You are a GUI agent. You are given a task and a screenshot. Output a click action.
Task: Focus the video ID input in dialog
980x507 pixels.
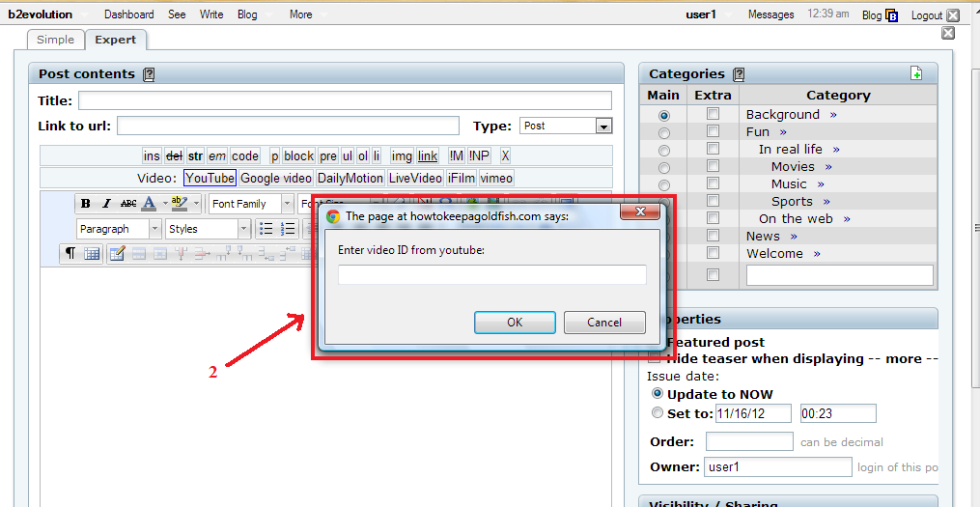pyautogui.click(x=491, y=274)
